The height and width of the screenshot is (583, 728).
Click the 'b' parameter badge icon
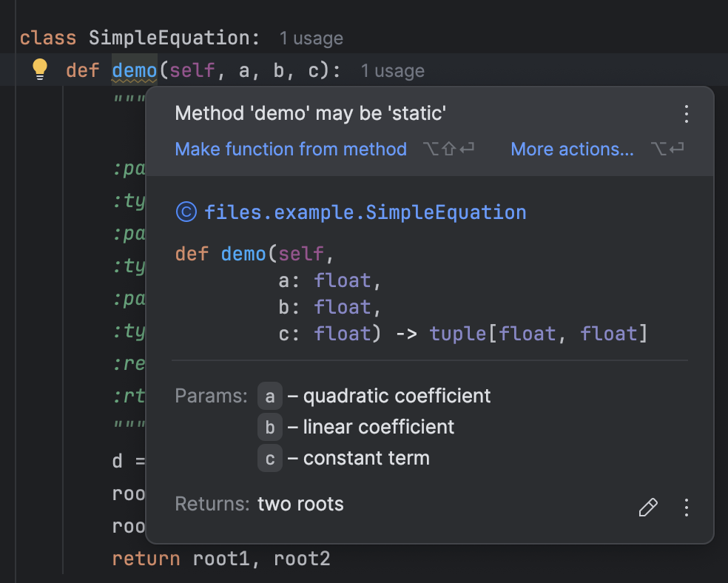(269, 428)
